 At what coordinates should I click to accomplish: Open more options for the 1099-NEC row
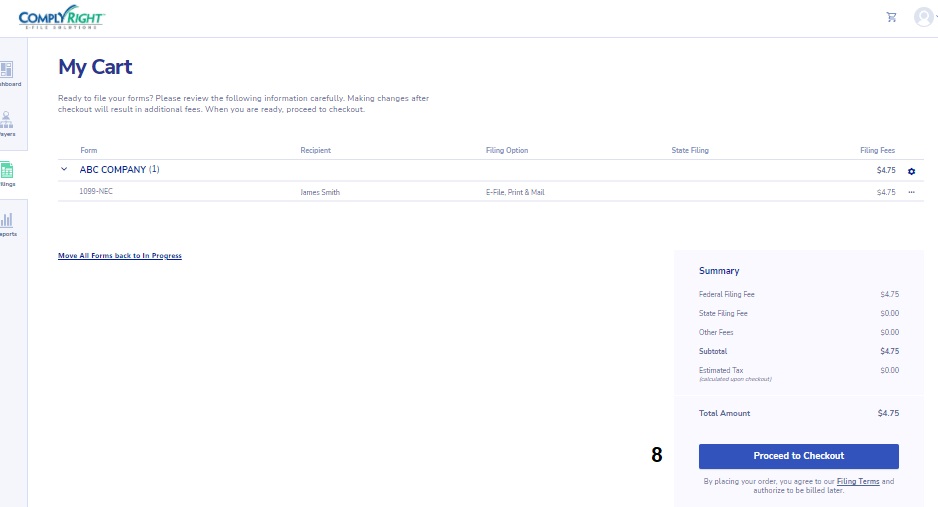click(911, 192)
